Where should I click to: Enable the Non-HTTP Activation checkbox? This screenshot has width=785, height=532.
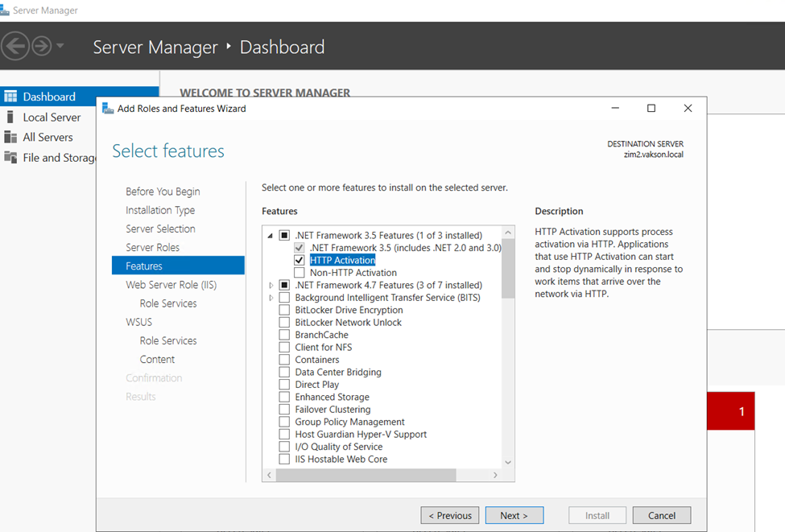(x=300, y=273)
